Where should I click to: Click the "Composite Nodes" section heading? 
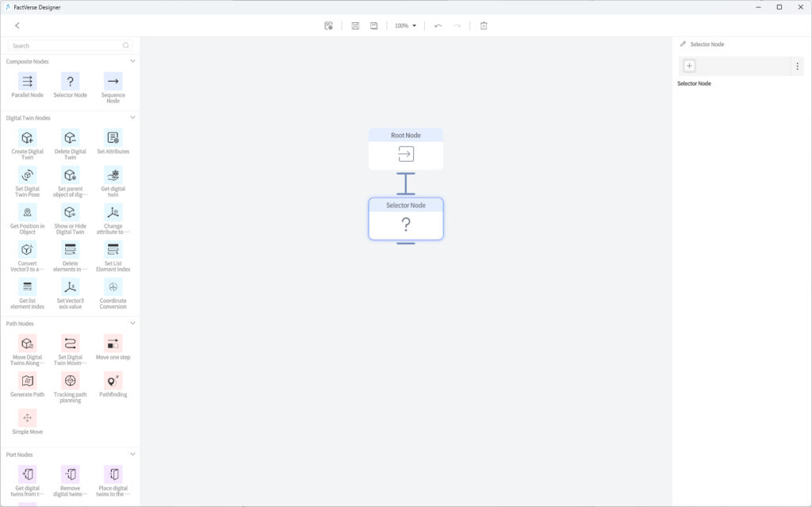click(28, 61)
